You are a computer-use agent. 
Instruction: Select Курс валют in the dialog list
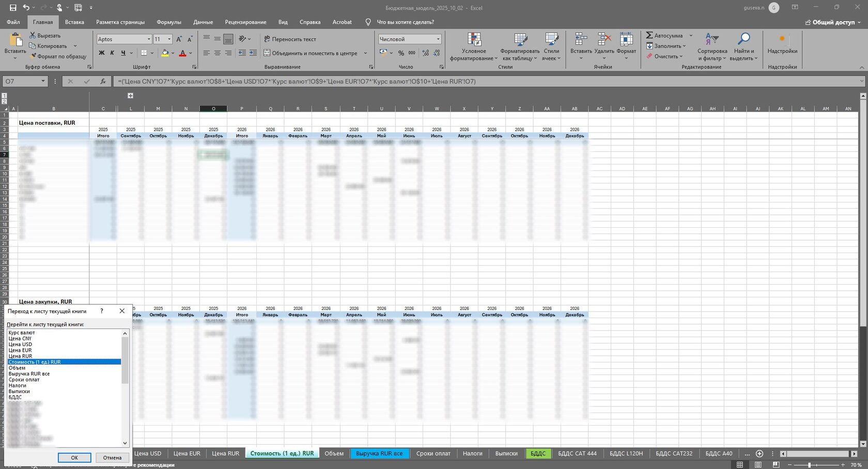(x=65, y=333)
